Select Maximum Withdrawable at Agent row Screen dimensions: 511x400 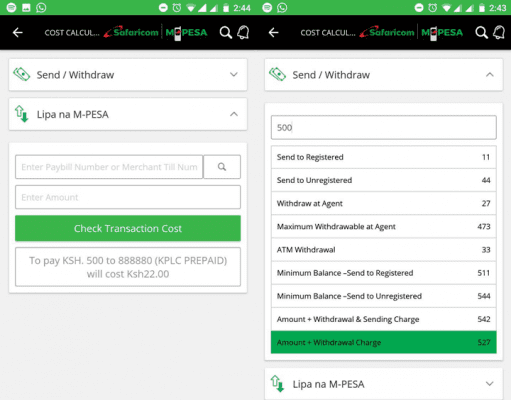pos(384,227)
